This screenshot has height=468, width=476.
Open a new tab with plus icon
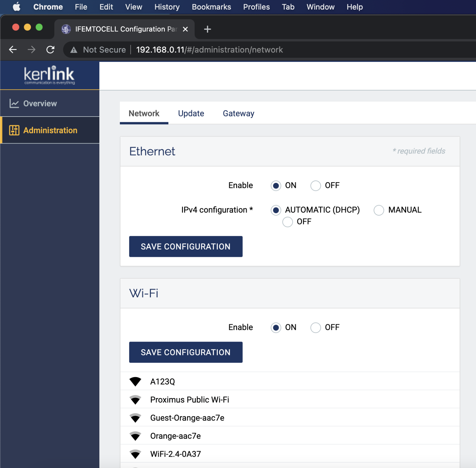[207, 29]
